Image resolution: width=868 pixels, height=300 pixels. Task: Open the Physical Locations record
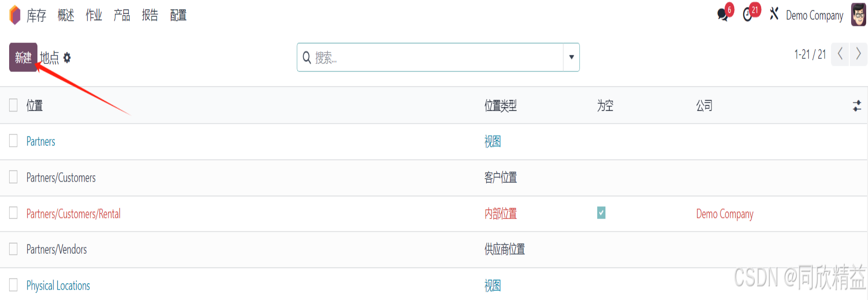58,285
